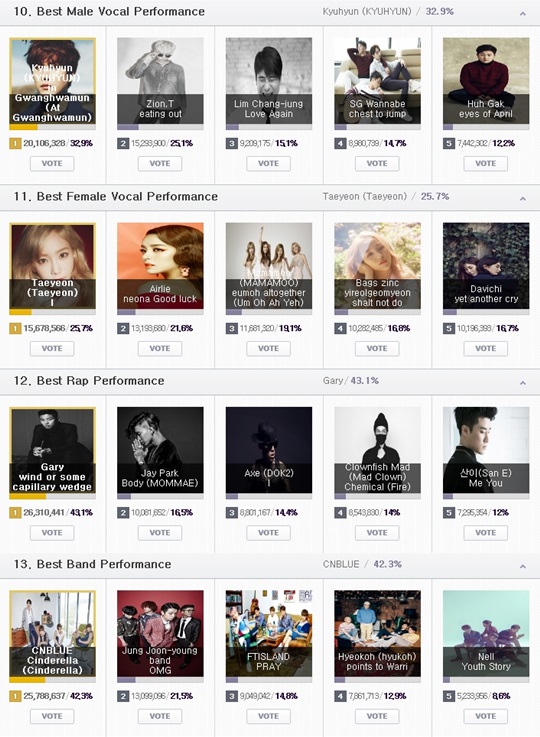Vote for Kyuhyun At Gwanghwamun

(52, 164)
